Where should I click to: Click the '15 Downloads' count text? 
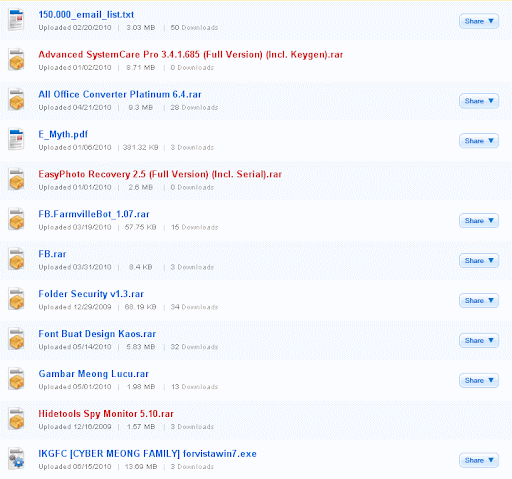point(195,227)
